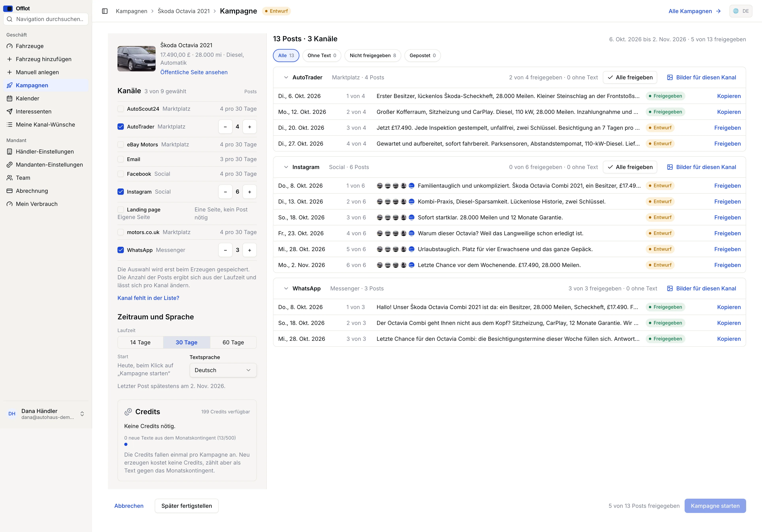Decrease the WhatsApp post count
This screenshot has width=762, height=532.
pos(225,250)
